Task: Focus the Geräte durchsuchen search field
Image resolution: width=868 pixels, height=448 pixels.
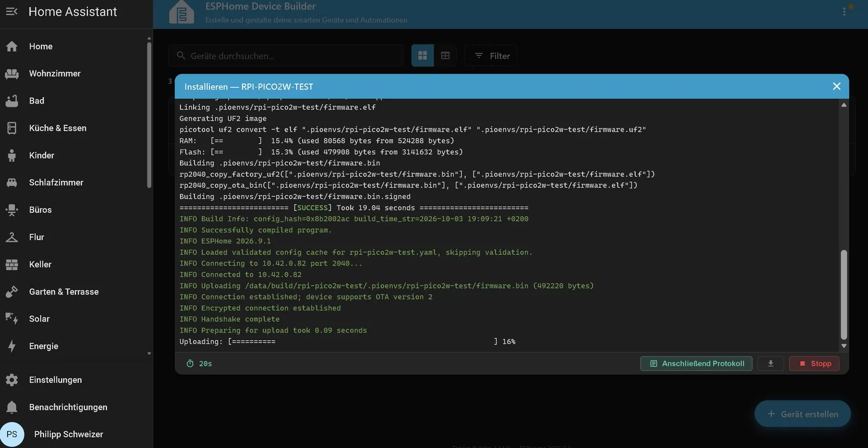Action: tap(286, 56)
